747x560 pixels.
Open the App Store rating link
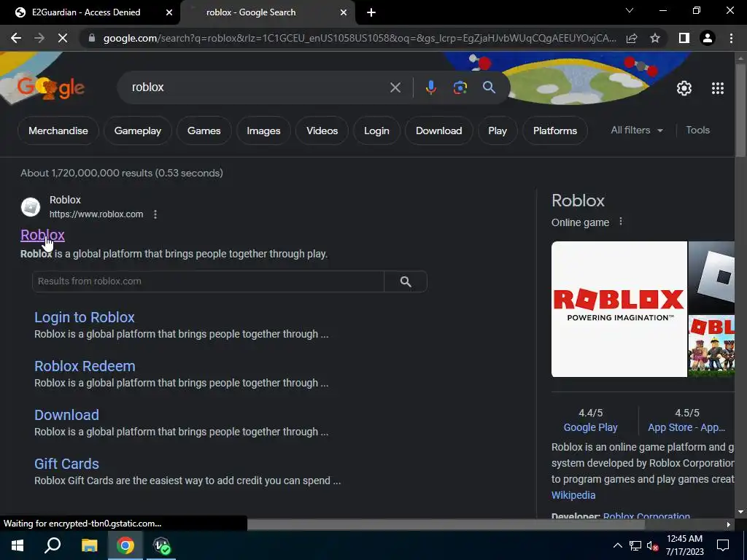click(x=686, y=427)
